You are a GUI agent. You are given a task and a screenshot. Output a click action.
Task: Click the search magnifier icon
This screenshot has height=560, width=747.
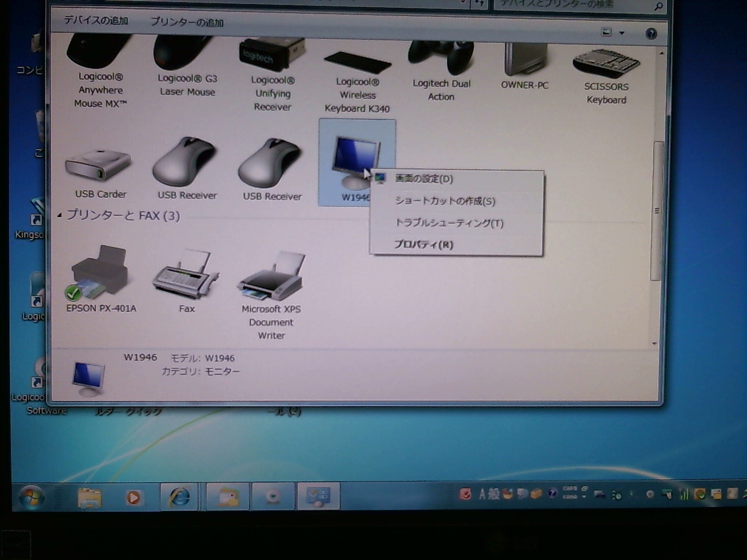click(659, 7)
